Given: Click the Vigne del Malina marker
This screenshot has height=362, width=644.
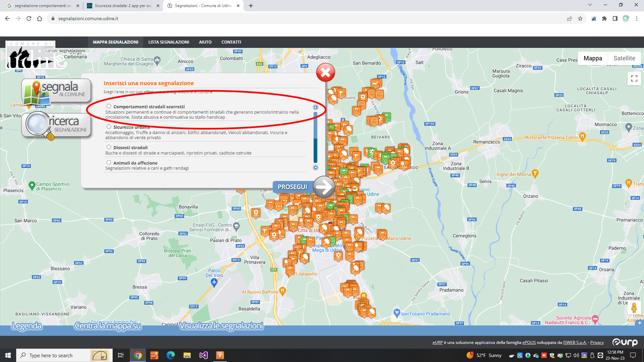Looking at the screenshot, I should (x=535, y=173).
